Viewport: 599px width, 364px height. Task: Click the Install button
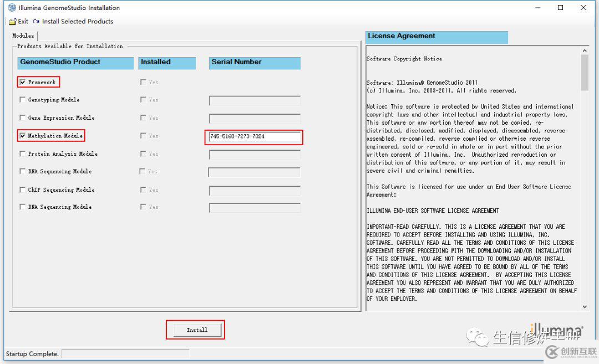(x=197, y=330)
